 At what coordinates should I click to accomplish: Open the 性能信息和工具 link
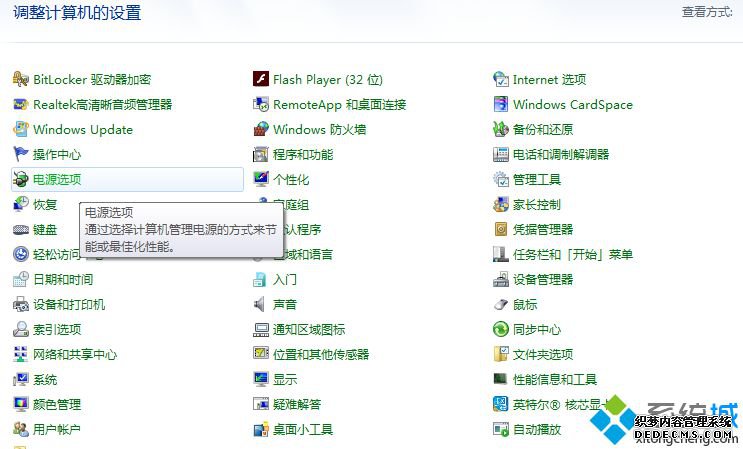coord(555,379)
